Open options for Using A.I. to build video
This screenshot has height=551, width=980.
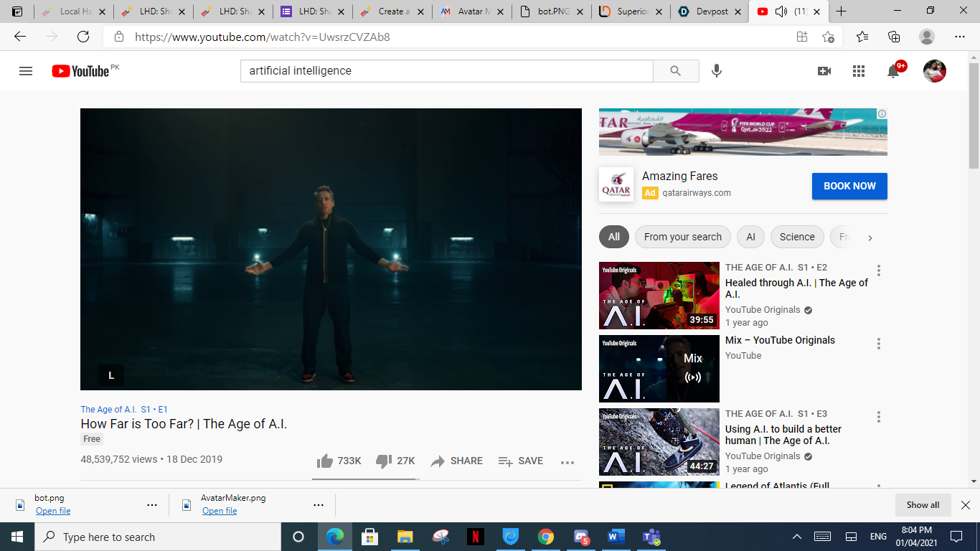[878, 417]
